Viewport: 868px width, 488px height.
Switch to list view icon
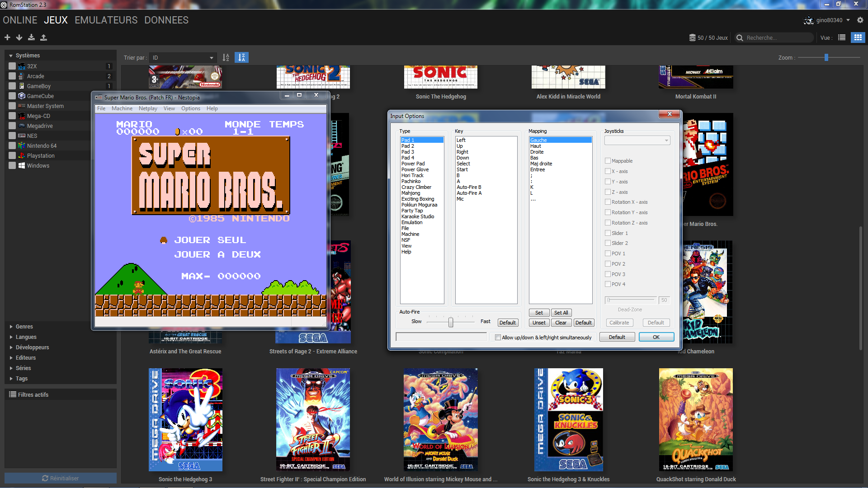coord(841,38)
